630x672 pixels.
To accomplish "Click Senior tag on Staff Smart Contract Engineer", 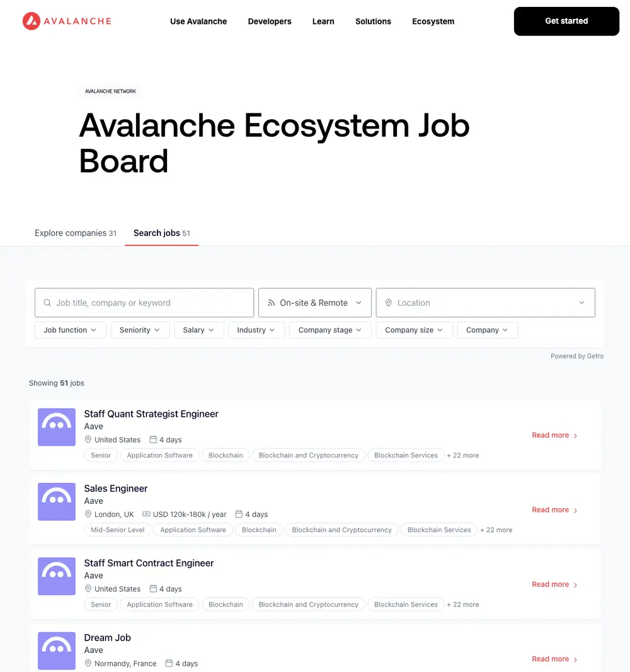I will tap(101, 605).
